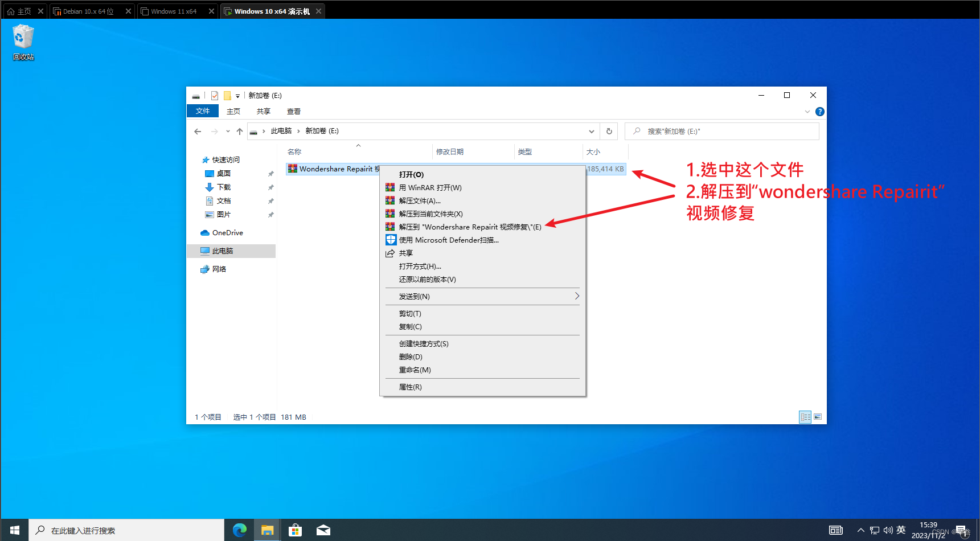Image resolution: width=980 pixels, height=541 pixels.
Task: Open File Explorer taskbar icon
Action: [267, 530]
